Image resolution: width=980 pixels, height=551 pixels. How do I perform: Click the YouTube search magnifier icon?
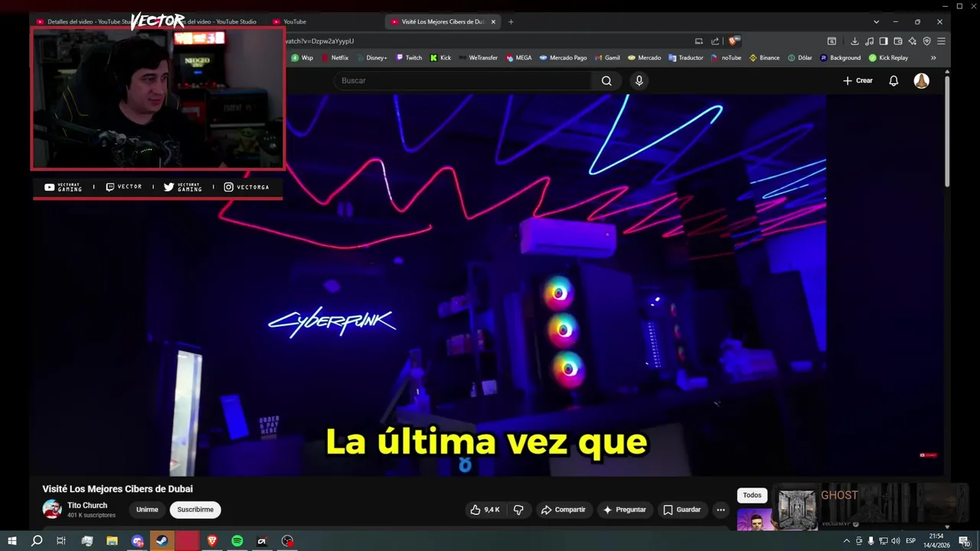606,80
